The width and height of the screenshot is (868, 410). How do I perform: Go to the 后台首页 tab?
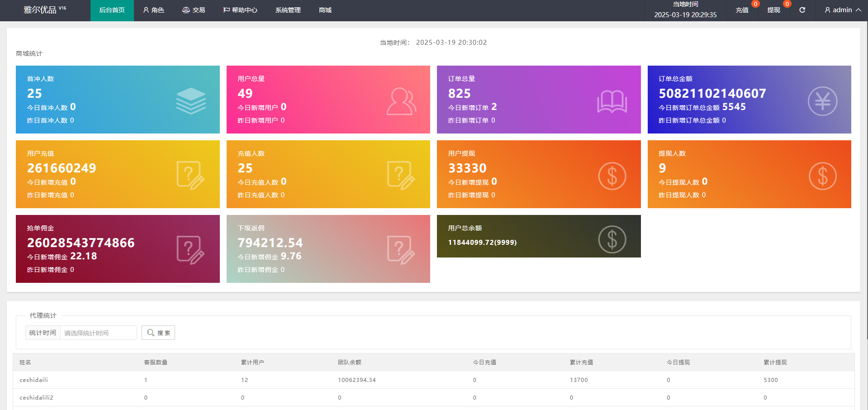(112, 10)
